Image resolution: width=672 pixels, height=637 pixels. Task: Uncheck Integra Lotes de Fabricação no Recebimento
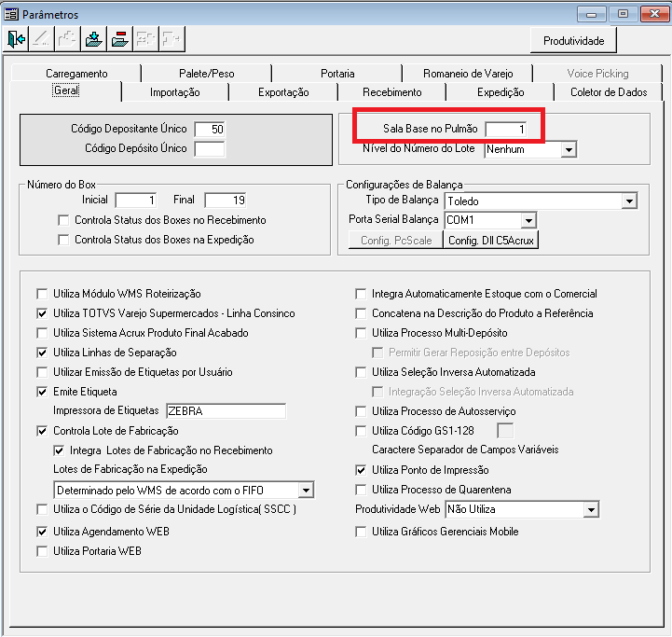(59, 450)
